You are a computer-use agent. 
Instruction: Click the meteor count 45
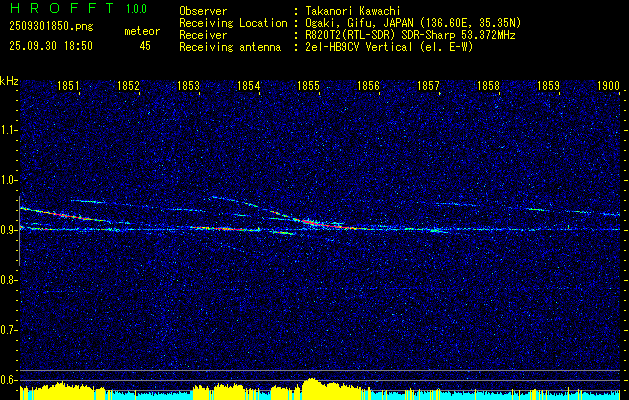click(145, 46)
